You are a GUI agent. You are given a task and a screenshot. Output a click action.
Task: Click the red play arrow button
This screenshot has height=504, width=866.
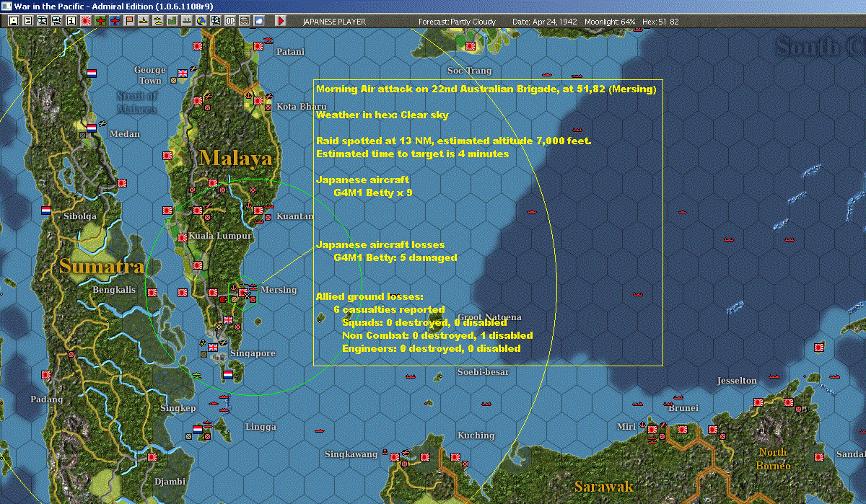coord(281,21)
